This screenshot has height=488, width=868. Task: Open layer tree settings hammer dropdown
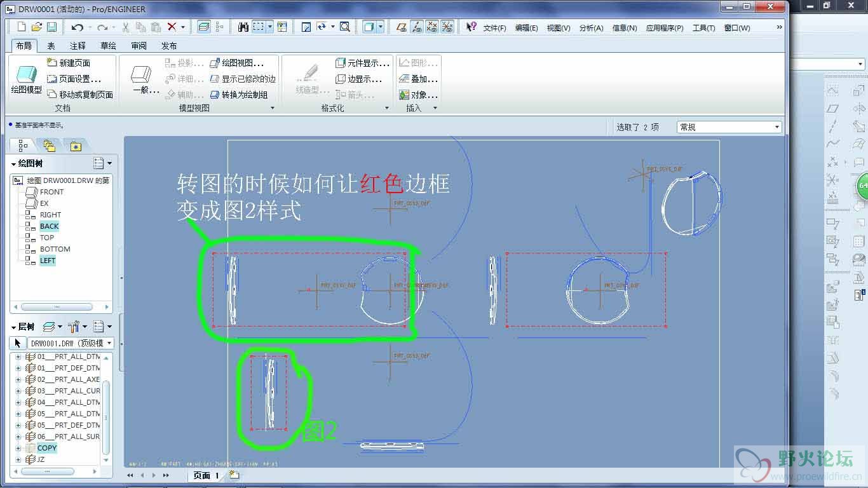[x=76, y=327]
